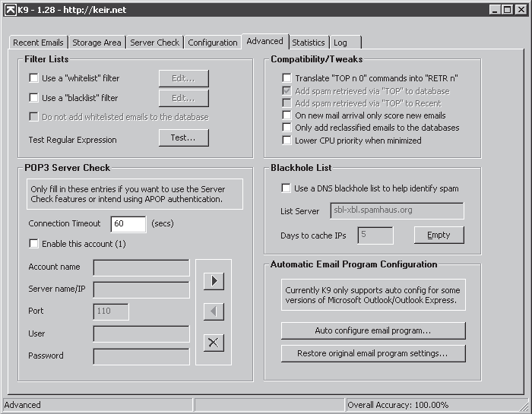The height and width of the screenshot is (414, 532).
Task: Click the previous account arrow button
Action: 214,311
